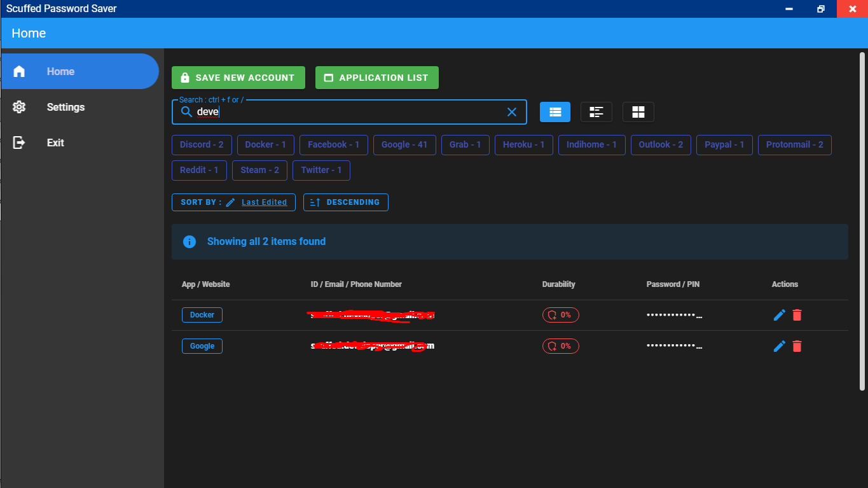Click the Docker app tag in table
Image resolution: width=868 pixels, height=488 pixels.
pos(202,315)
